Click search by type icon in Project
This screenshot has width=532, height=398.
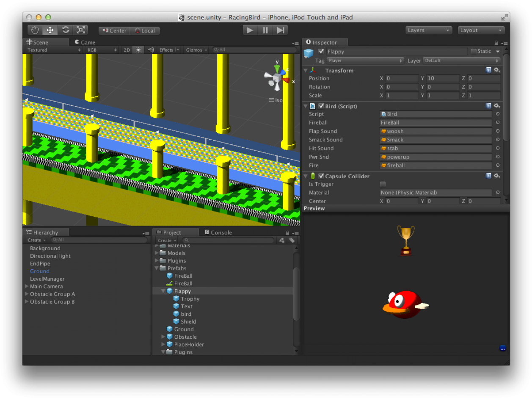pos(282,240)
